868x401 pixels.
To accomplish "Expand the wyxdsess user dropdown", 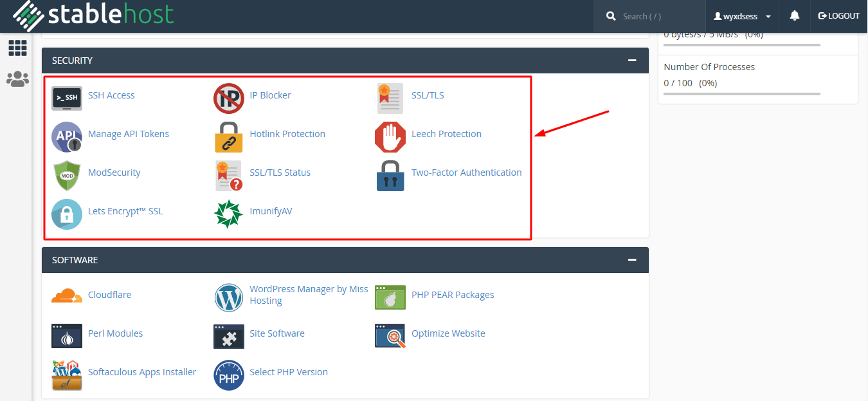I will pos(743,16).
